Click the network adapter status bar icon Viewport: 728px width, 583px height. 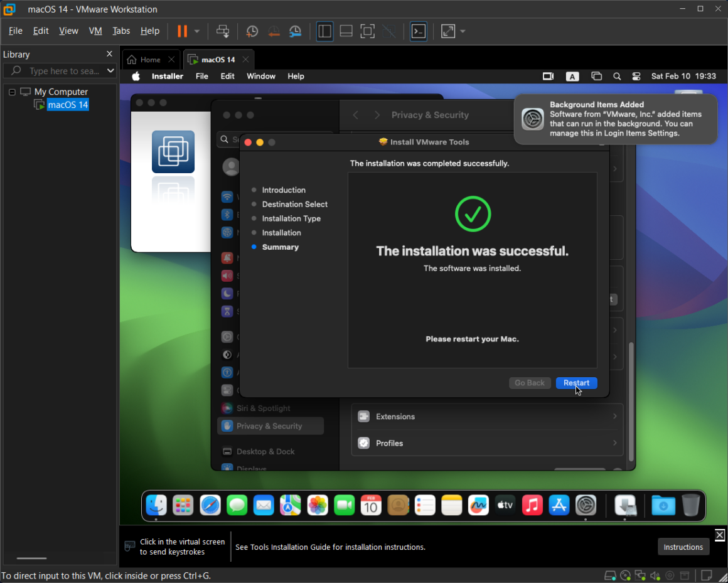(x=640, y=576)
